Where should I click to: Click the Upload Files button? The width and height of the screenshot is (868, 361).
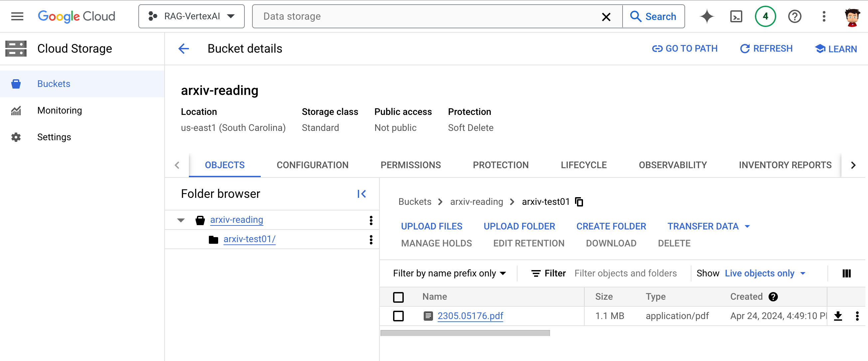click(x=431, y=226)
